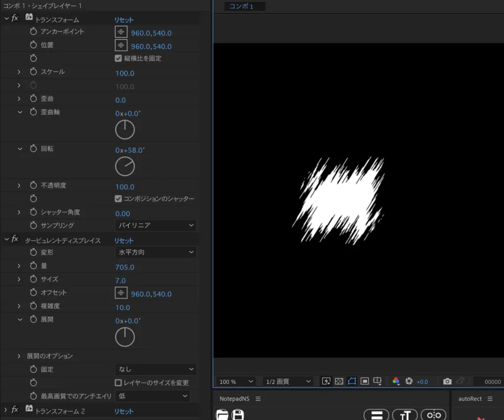
Task: Open the サンプリング dropdown set to バイリニア
Action: coord(156,225)
